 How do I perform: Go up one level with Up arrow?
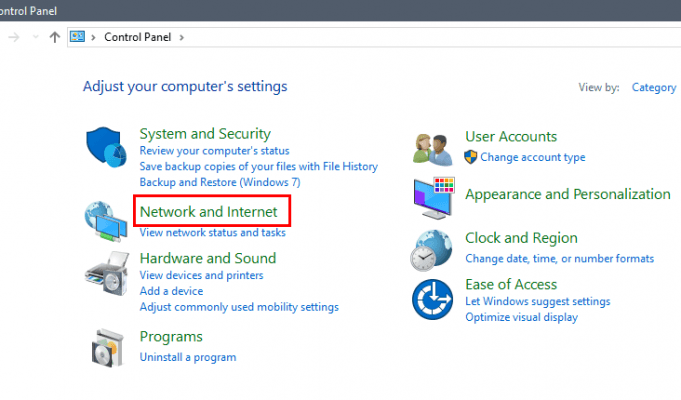click(54, 37)
